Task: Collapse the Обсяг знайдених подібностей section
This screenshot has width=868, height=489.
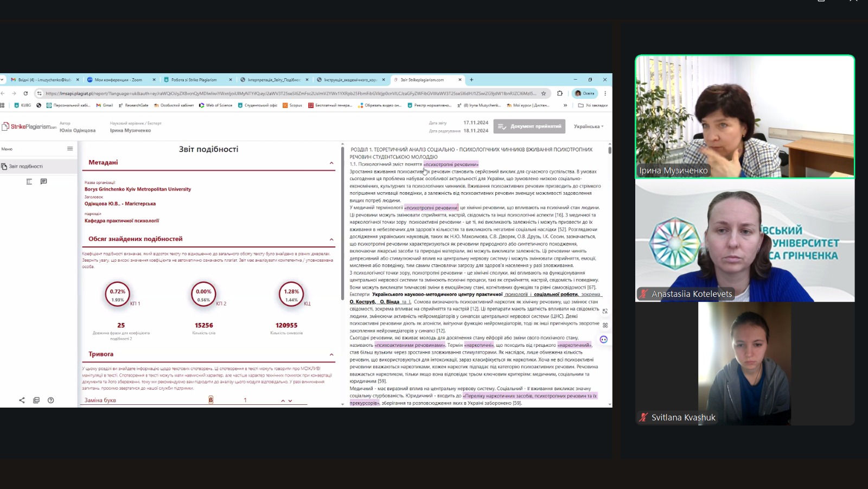Action: coord(331,239)
